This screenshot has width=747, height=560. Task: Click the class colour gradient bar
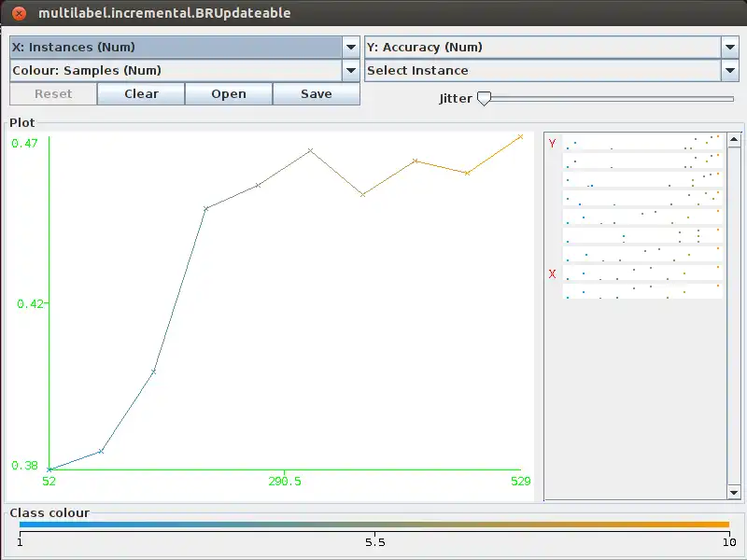pyautogui.click(x=373, y=525)
